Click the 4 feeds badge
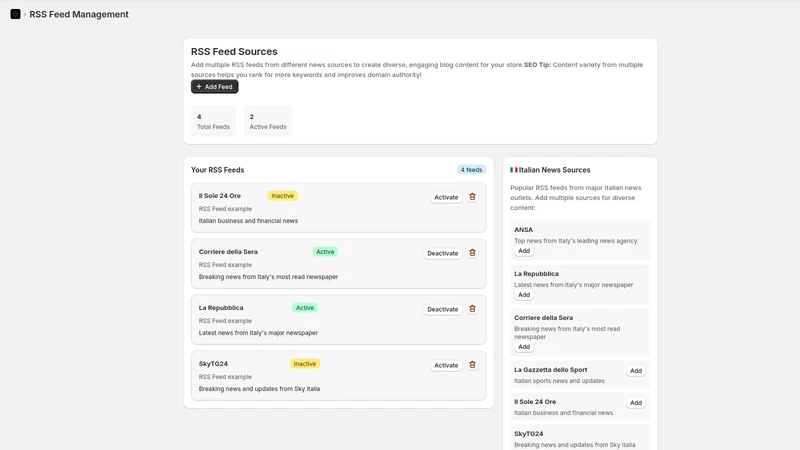Image resolution: width=800 pixels, height=450 pixels. coord(471,170)
